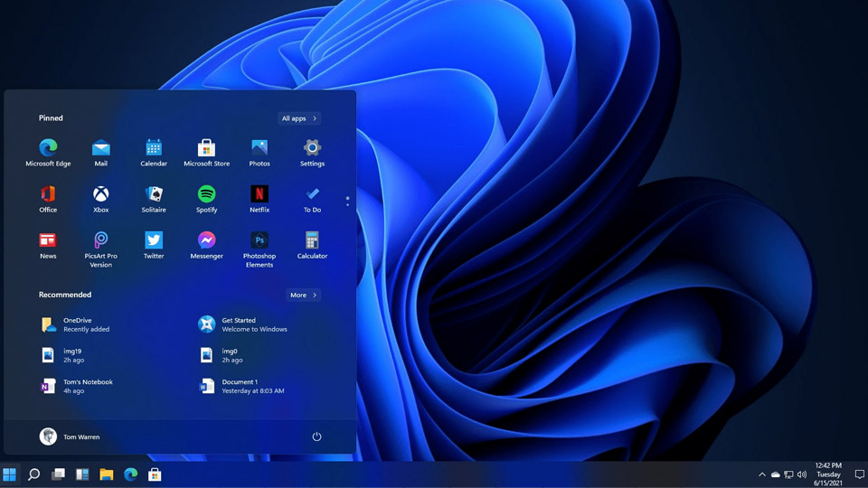
Task: Click the pinned apps page indicator dots
Action: [347, 201]
